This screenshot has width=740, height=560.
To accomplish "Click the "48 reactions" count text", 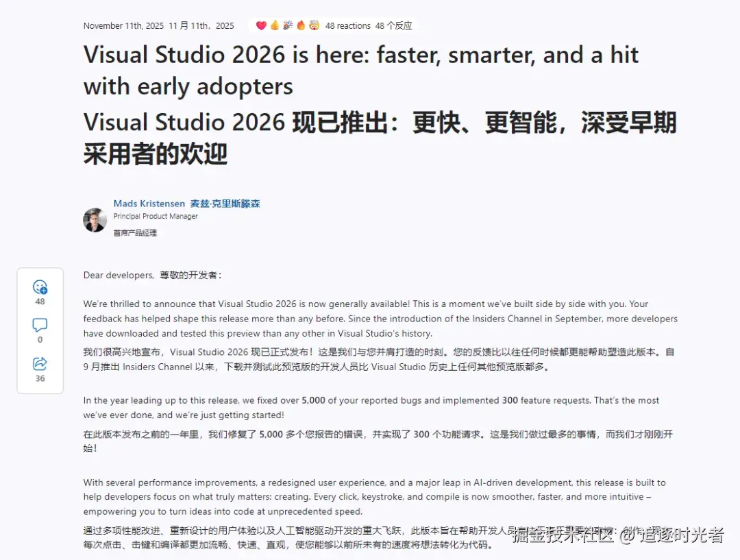I will pyautogui.click(x=348, y=26).
